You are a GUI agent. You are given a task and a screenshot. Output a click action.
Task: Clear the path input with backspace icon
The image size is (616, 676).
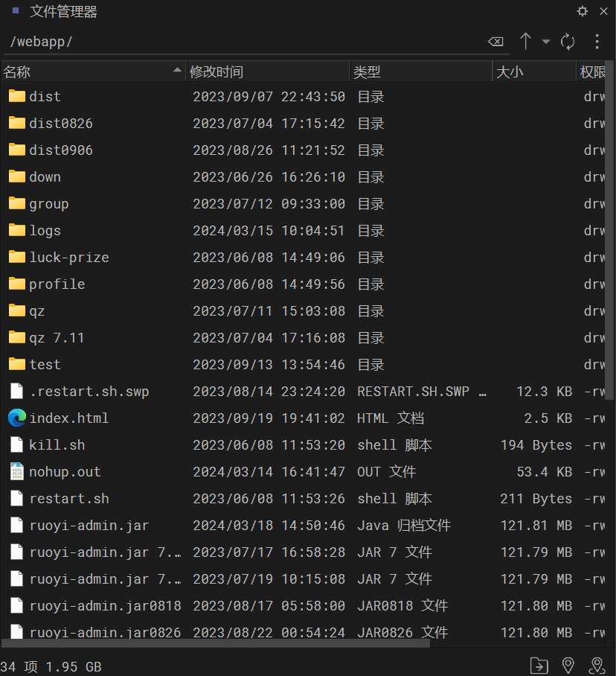click(x=495, y=42)
